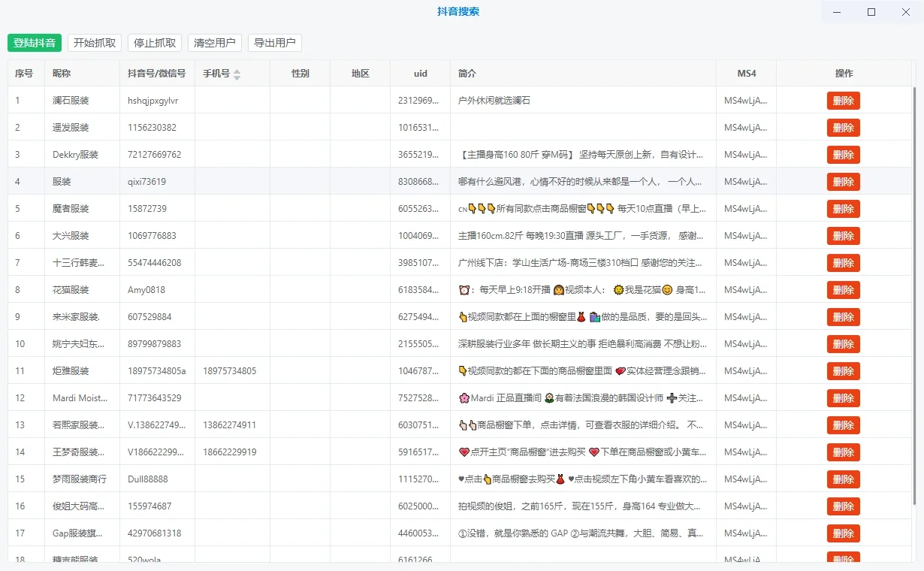Delete the qixi73619 row

[x=844, y=182]
